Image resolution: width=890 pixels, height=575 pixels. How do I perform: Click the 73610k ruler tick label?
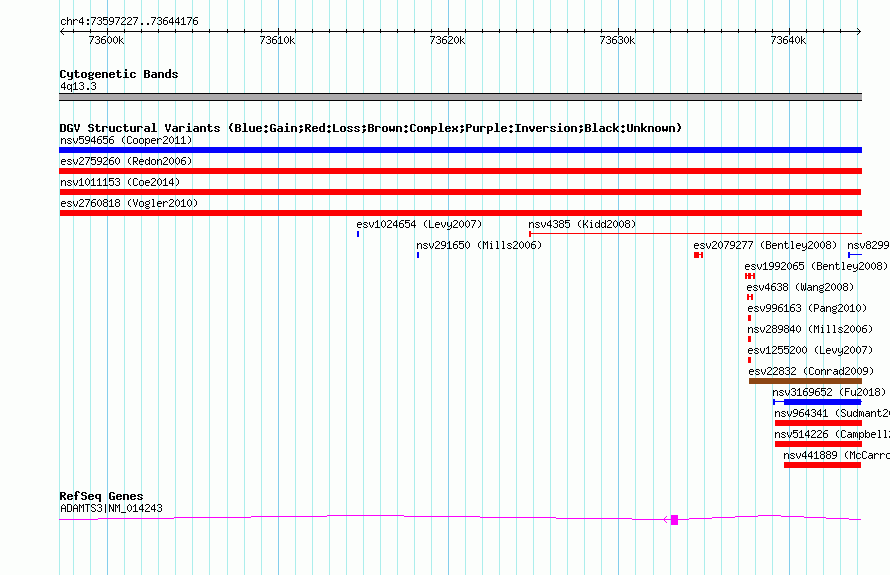(277, 40)
